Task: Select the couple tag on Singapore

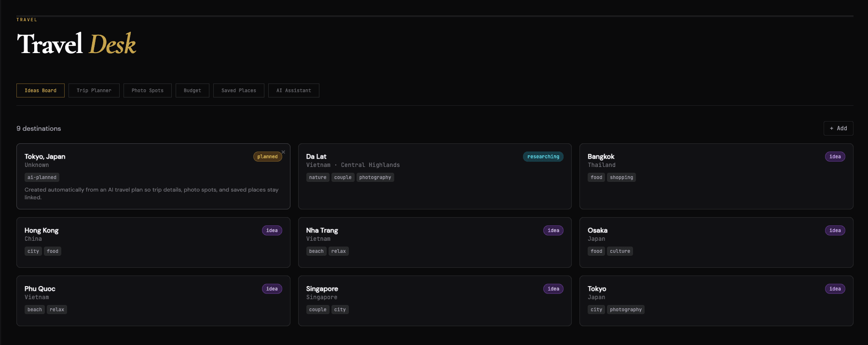Action: coord(318,309)
